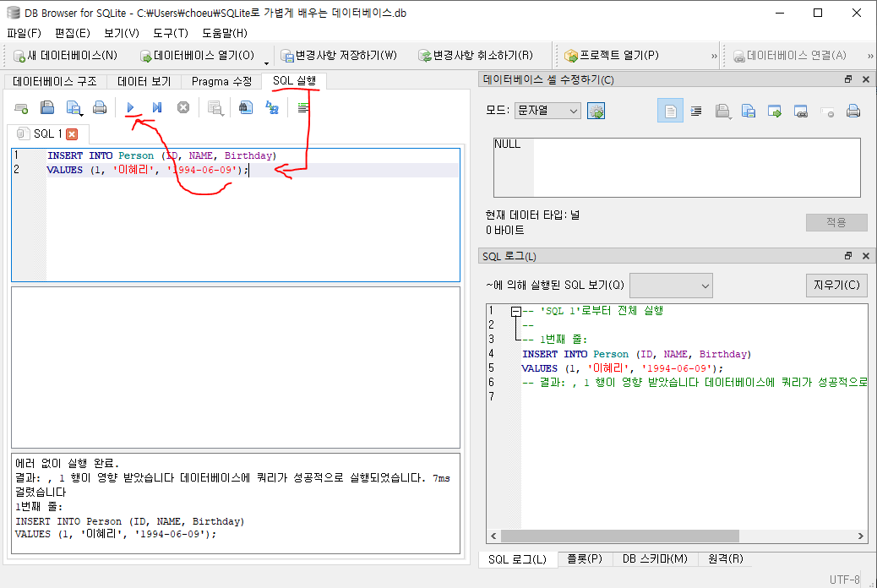The height and width of the screenshot is (588, 877).
Task: Click 프로젝트 열기(P) toolbar button
Action: coord(612,56)
